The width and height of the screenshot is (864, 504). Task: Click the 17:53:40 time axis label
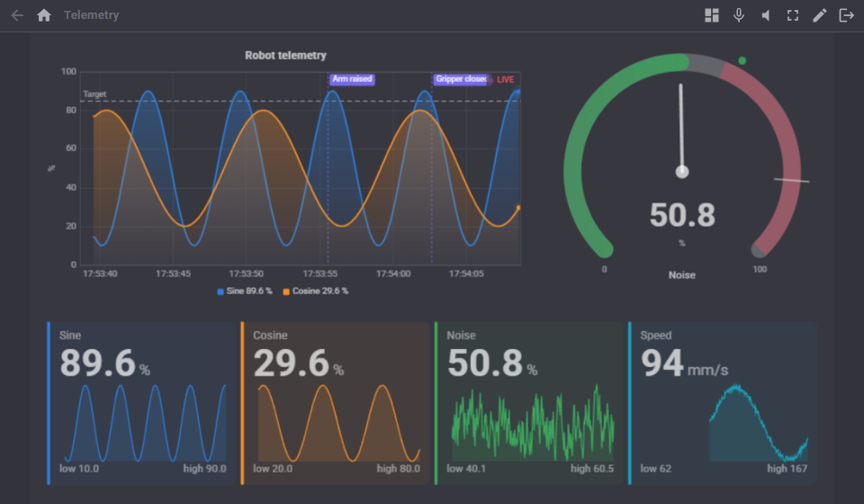[100, 274]
